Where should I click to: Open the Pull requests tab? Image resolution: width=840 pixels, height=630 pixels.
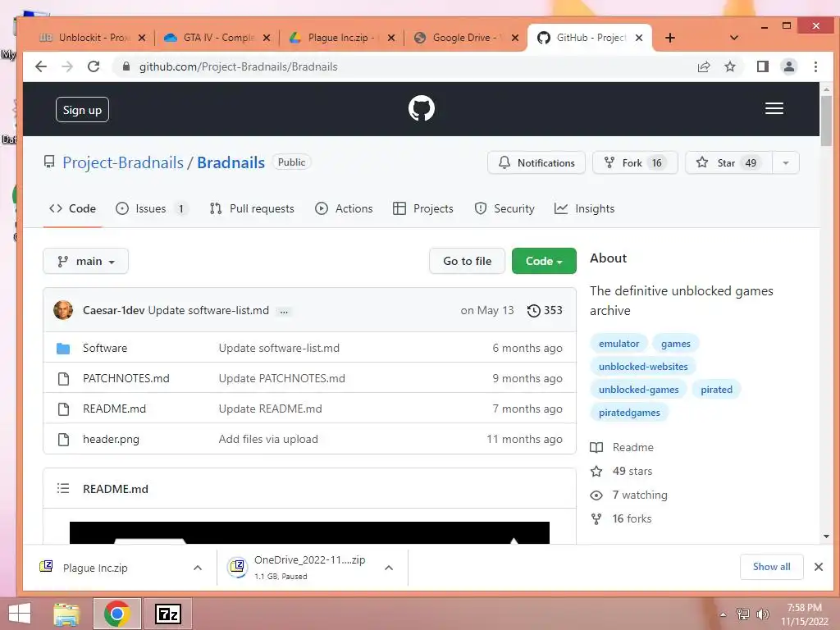(252, 208)
